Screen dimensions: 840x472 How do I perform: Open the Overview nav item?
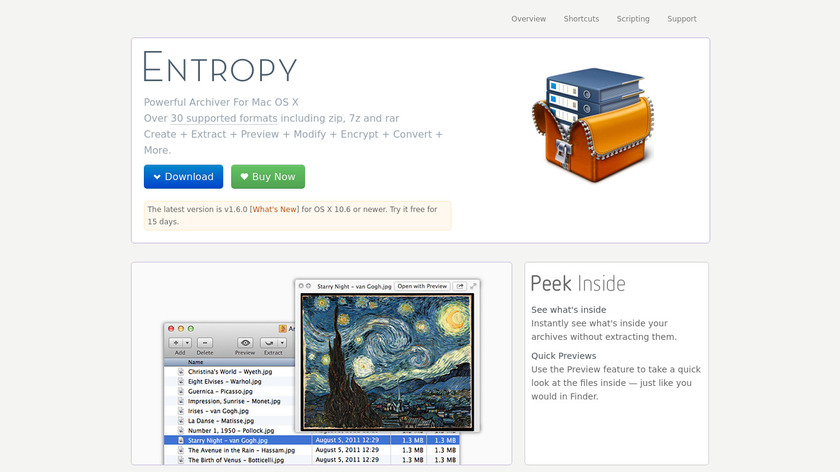coord(528,19)
